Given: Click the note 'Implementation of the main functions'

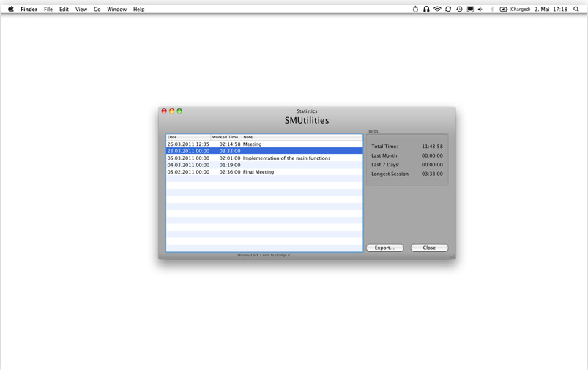Looking at the screenshot, I should click(x=286, y=158).
